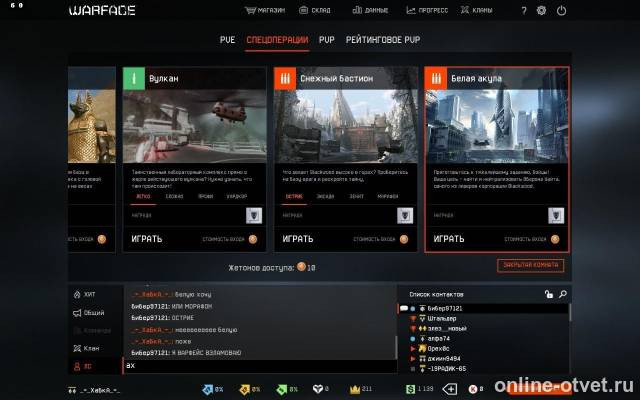Choose Зенит stage for Снежный бастион
The width and height of the screenshot is (640, 400).
(x=356, y=197)
